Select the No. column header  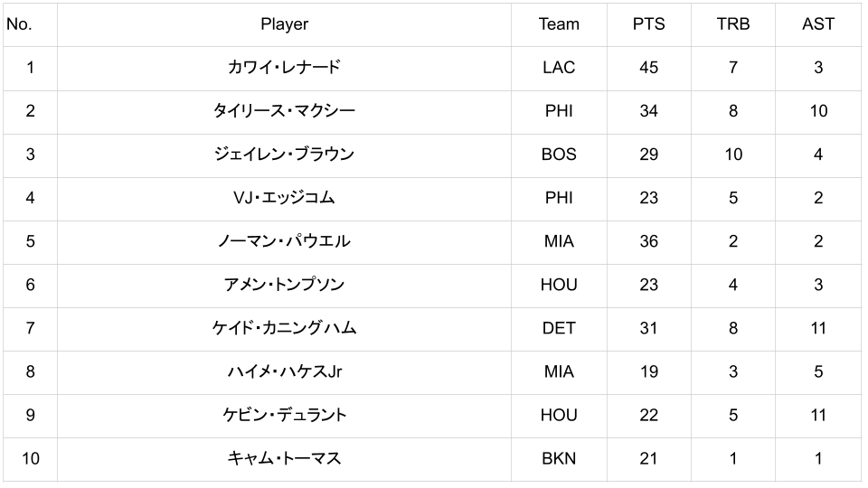pos(19,24)
